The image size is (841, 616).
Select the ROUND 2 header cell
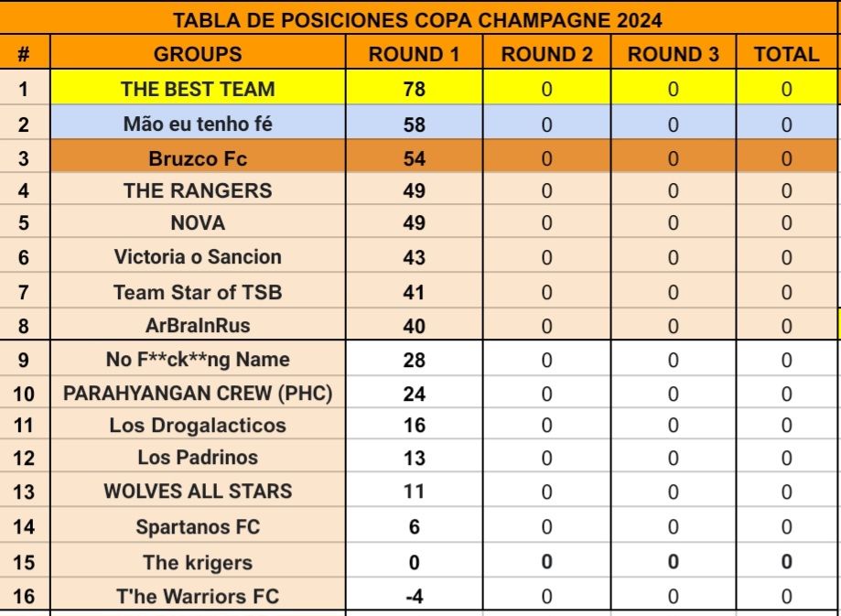pos(546,53)
